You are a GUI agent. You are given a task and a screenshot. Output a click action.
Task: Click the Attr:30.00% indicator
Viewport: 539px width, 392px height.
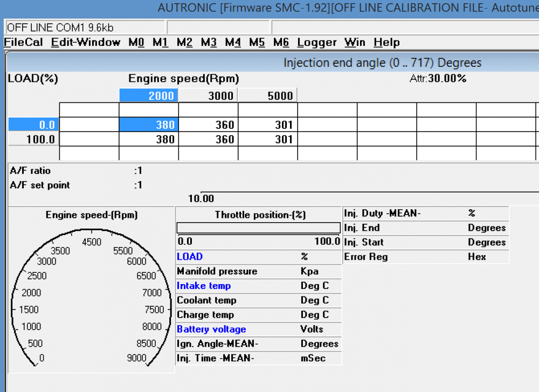pyautogui.click(x=438, y=78)
